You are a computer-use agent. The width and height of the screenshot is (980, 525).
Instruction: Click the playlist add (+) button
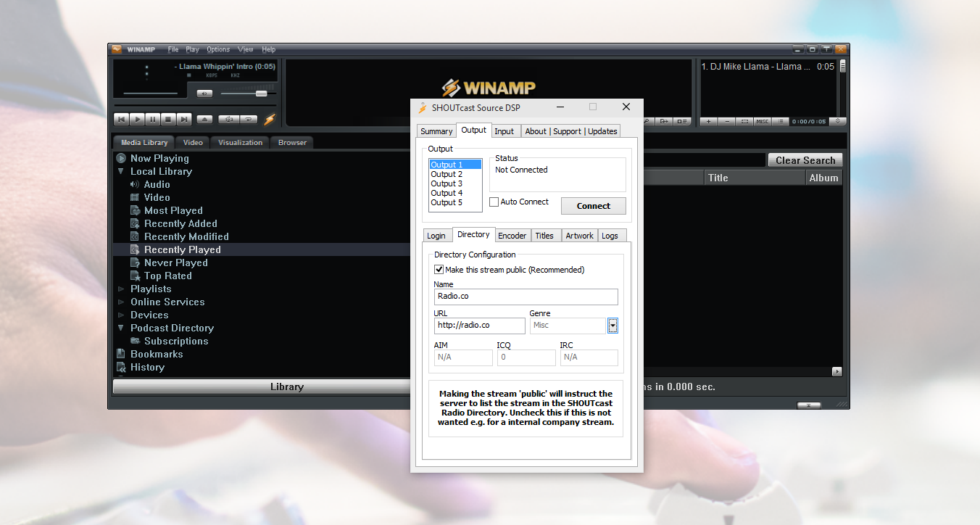pos(709,121)
